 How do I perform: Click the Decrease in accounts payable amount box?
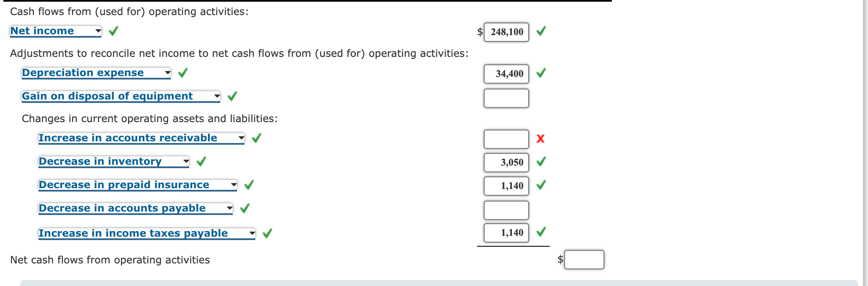tap(506, 209)
